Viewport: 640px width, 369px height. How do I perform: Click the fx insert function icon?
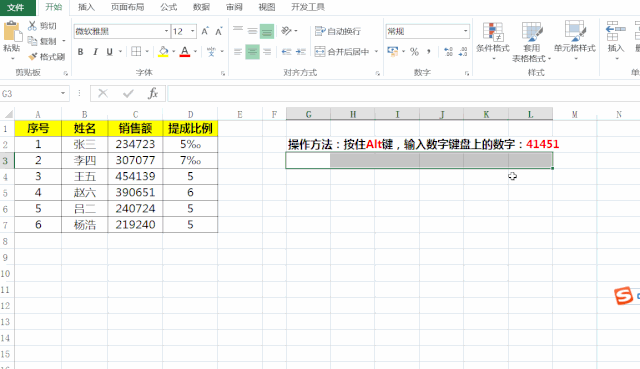[x=153, y=93]
